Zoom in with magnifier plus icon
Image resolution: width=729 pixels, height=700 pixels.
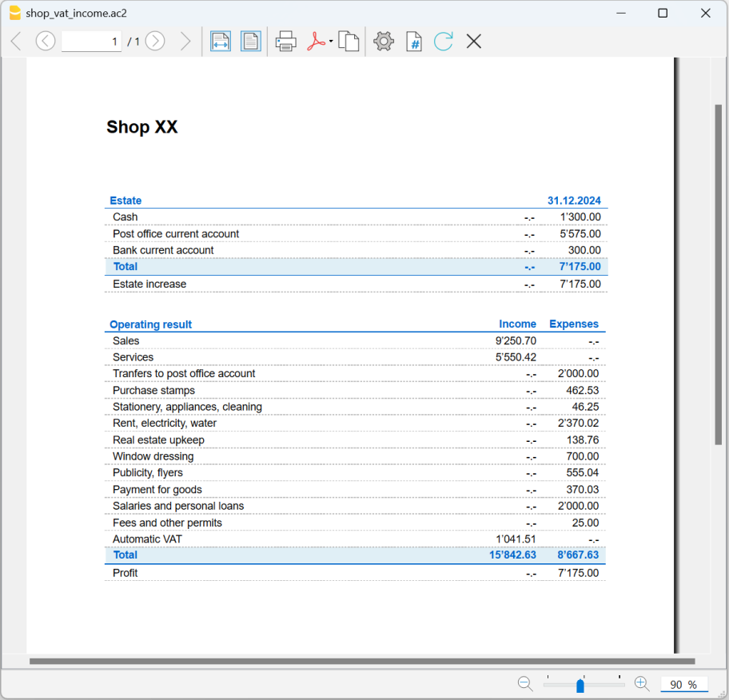(642, 684)
